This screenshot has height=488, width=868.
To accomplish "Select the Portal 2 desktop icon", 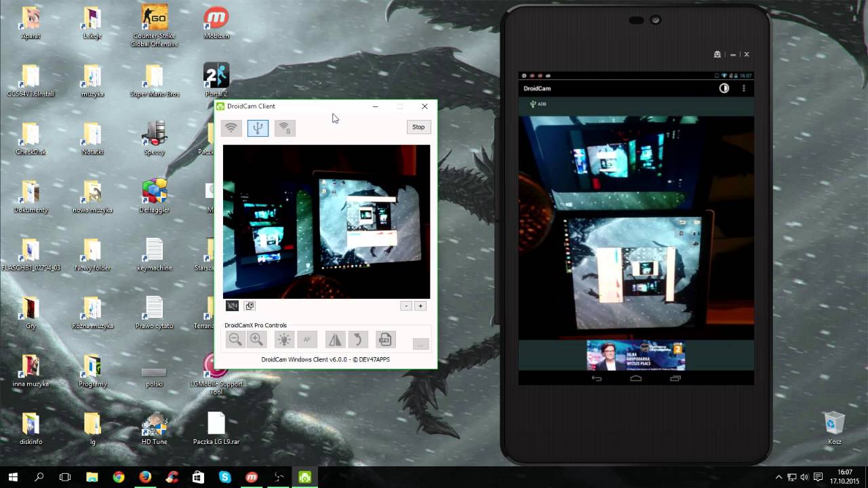I will (216, 81).
